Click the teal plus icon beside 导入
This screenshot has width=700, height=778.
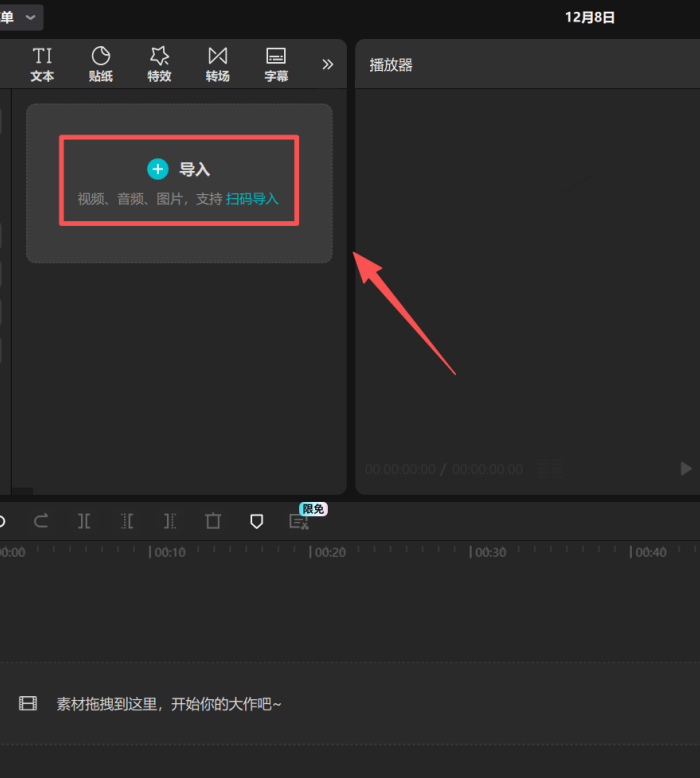pos(158,169)
